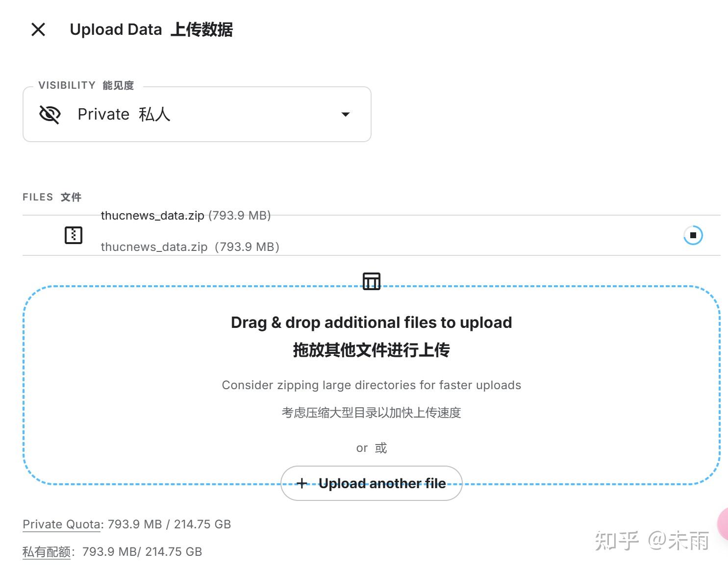Open the Private Quota link
This screenshot has height=570, width=728.
click(61, 524)
